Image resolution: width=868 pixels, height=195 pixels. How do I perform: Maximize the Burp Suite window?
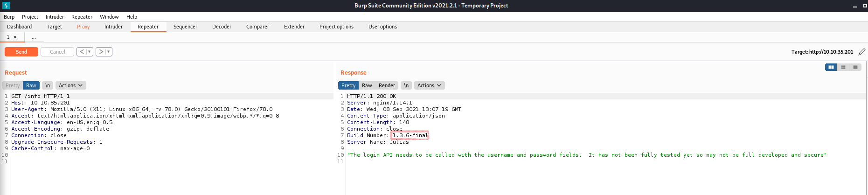864,6
